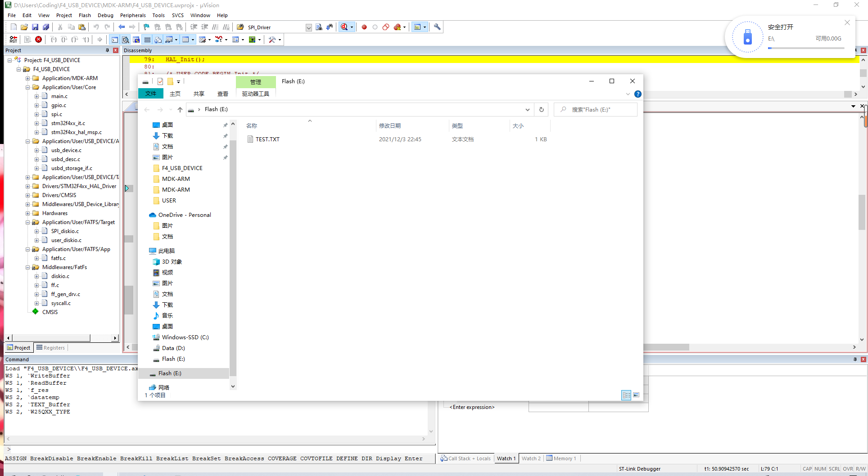Insert a bookmark with the flag icon
Image resolution: width=868 pixels, height=476 pixels.
146,27
